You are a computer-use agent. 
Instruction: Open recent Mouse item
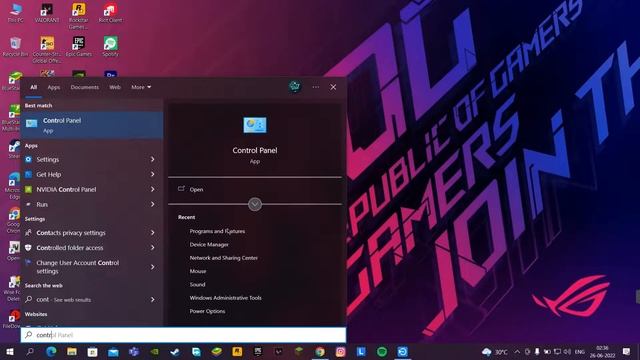198,271
